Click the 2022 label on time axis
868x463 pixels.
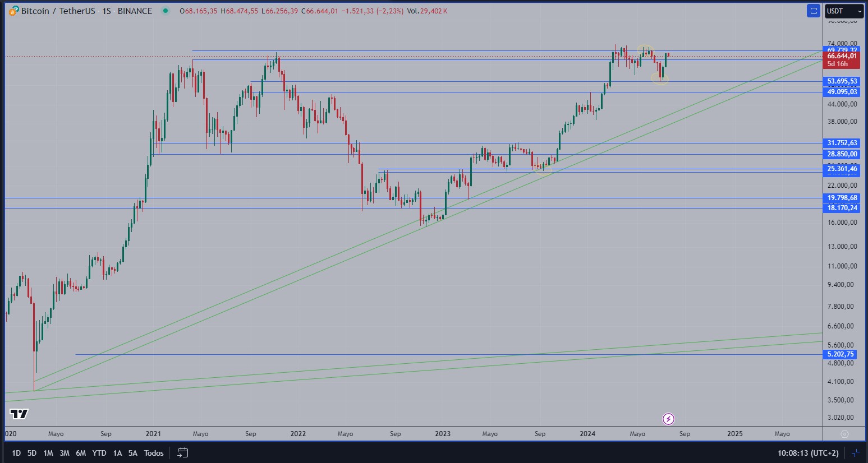coord(298,434)
